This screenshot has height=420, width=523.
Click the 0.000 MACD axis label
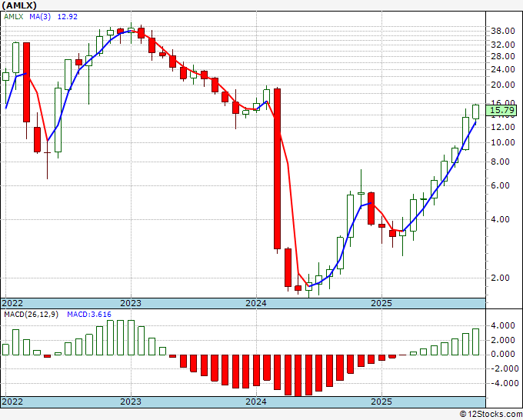click(503, 355)
